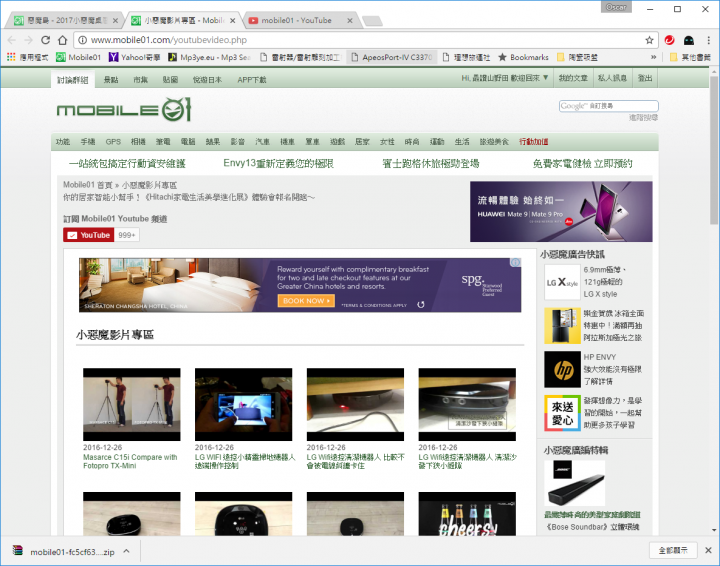Click the replay arrow icon on hotel banner
This screenshot has width=720, height=566.
[x=421, y=304]
